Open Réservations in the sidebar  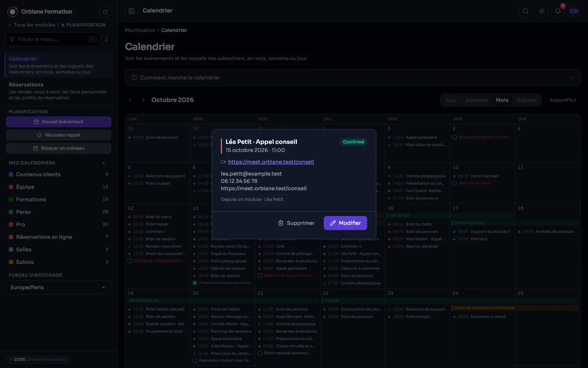point(58,91)
